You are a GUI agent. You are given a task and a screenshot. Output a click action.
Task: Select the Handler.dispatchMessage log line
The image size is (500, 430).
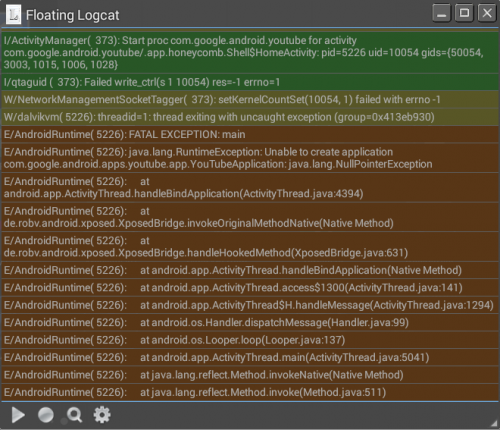point(250,323)
